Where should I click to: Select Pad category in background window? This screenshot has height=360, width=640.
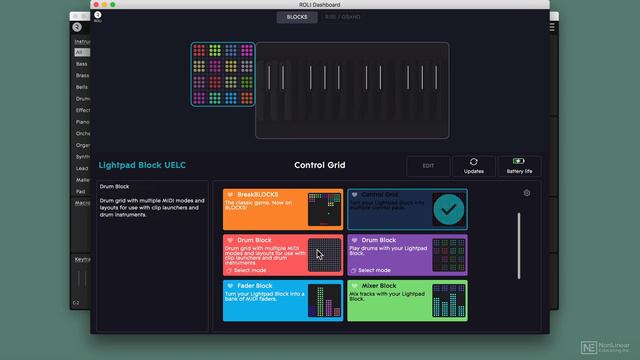point(80,191)
